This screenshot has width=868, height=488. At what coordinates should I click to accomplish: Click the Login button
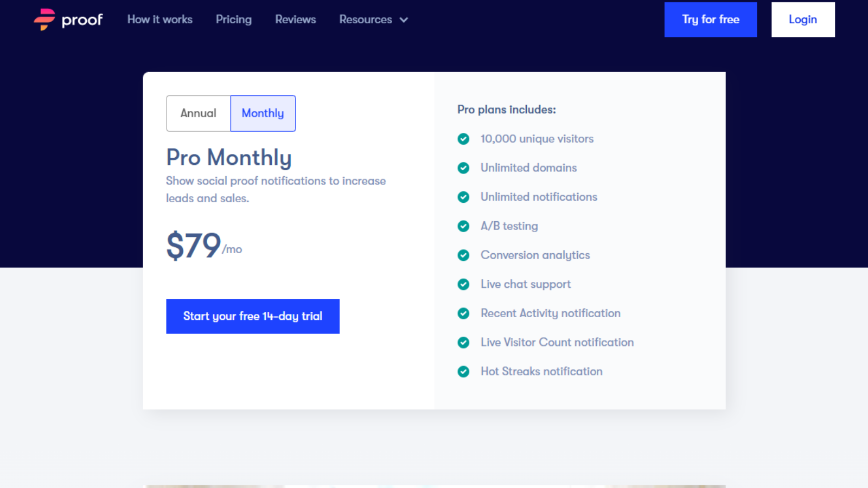tap(803, 20)
